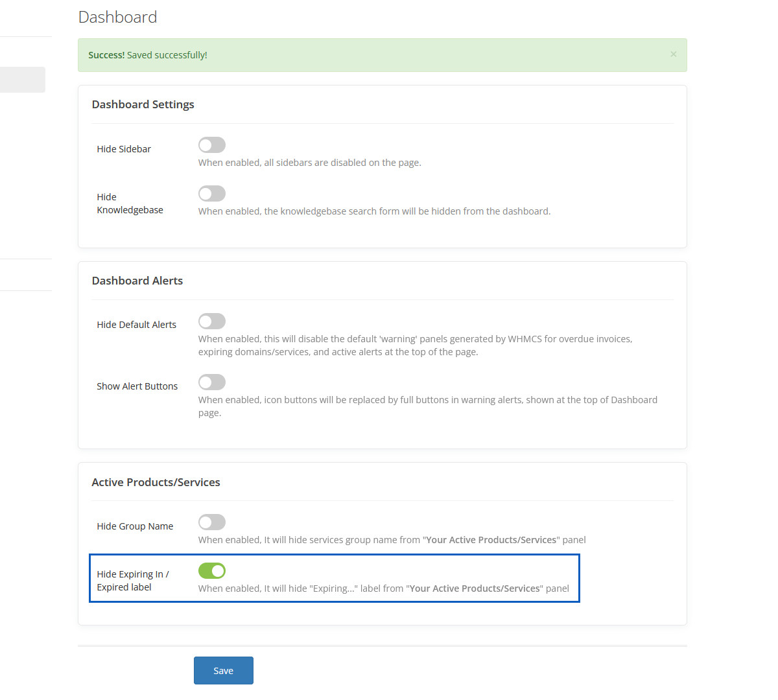This screenshot has width=778, height=700.
Task: Click the "Hide Expiring In / Expired label" text
Action: tap(132, 581)
